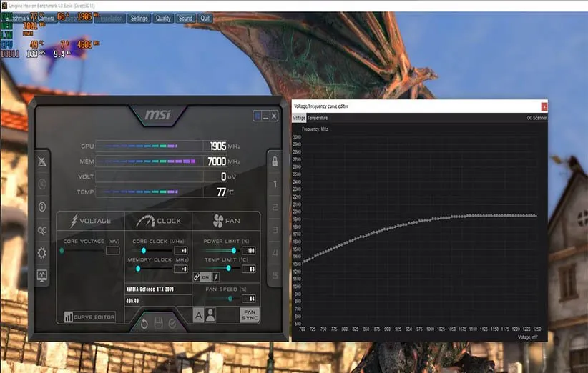
Task: Click the information icon in left sidebar
Action: point(43,207)
